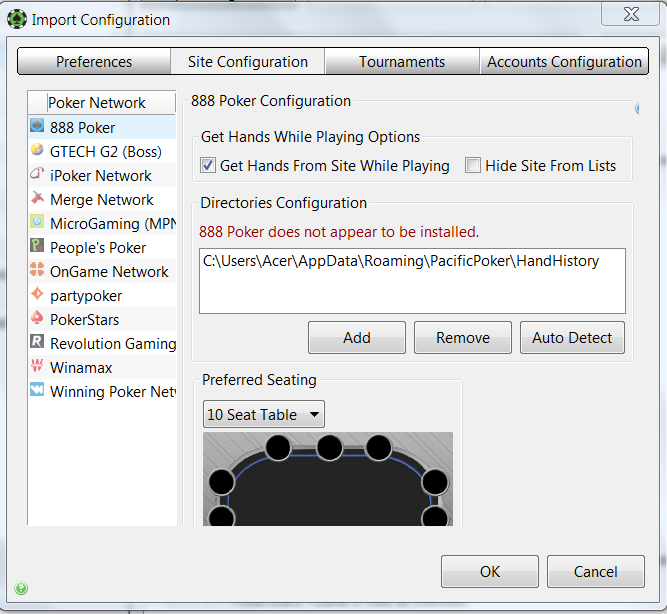Select OnGame Network in the list
667x614 pixels.
pos(102,271)
